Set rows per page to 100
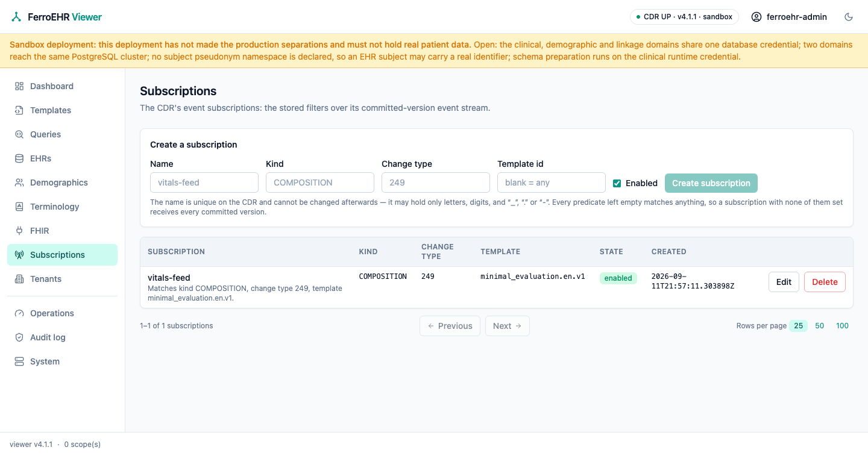 click(842, 326)
